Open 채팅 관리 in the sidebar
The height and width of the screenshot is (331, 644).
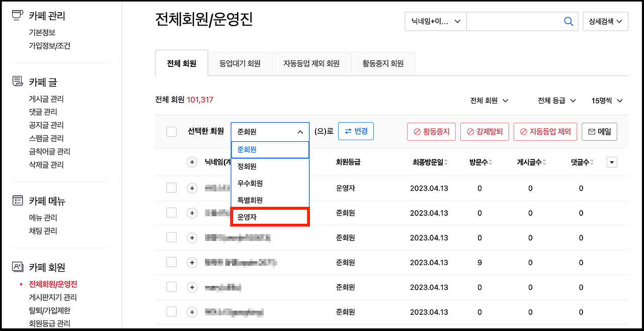pyautogui.click(x=43, y=231)
